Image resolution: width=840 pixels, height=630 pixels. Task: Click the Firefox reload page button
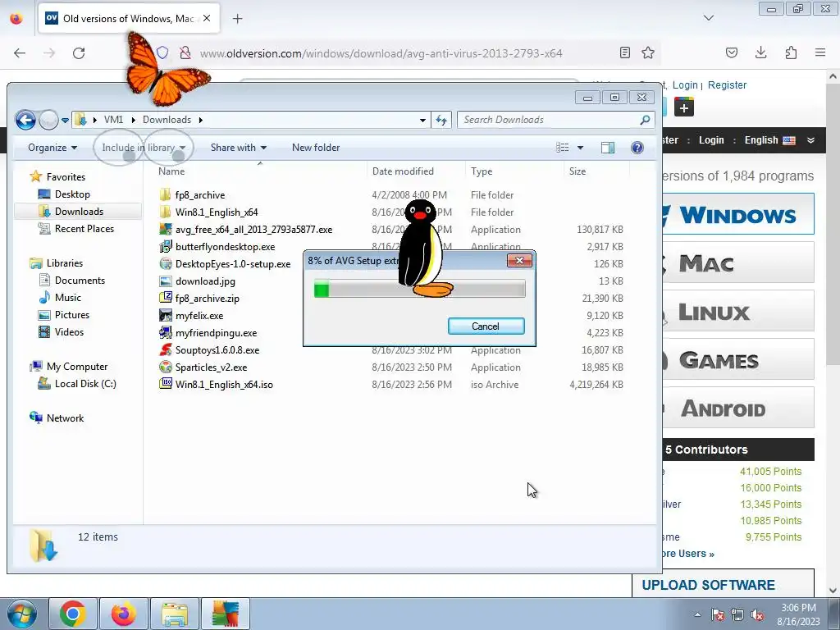[x=79, y=53]
